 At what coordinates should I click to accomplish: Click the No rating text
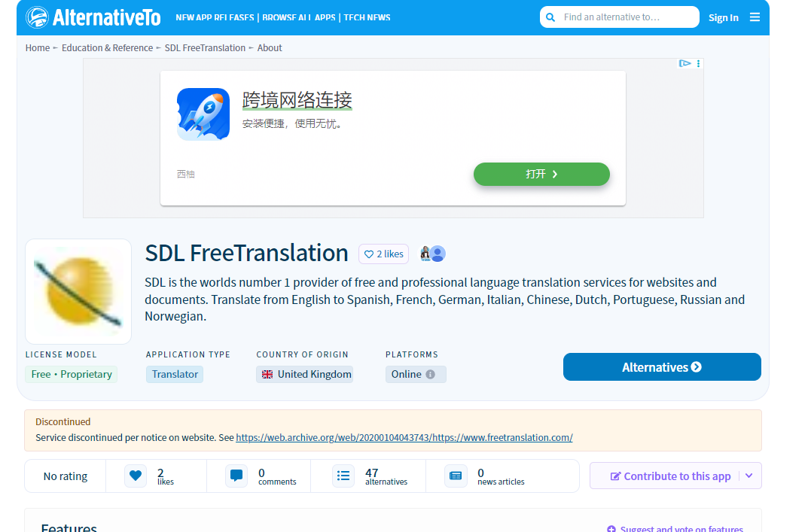click(66, 476)
